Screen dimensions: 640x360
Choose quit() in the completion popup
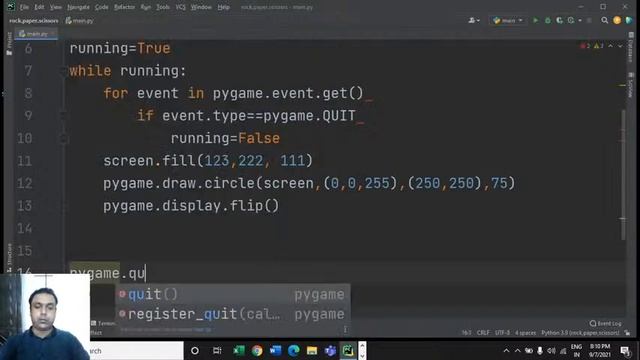coord(233,294)
